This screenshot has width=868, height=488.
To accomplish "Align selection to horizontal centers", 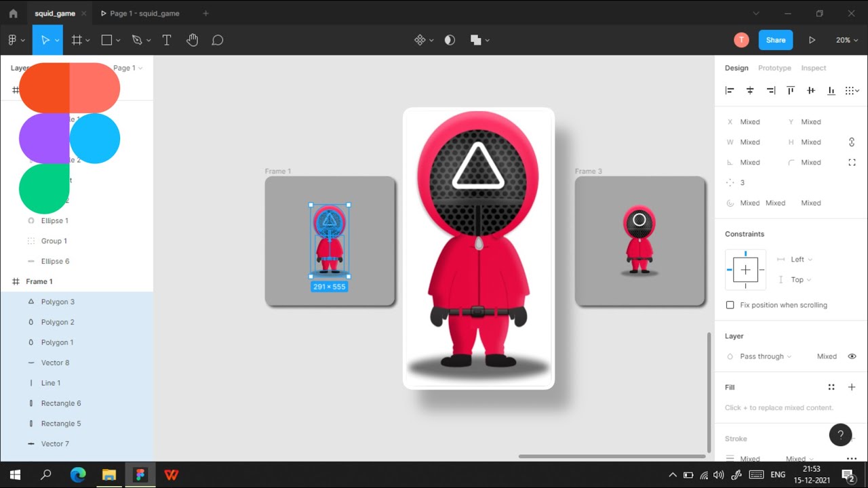I will click(x=750, y=90).
